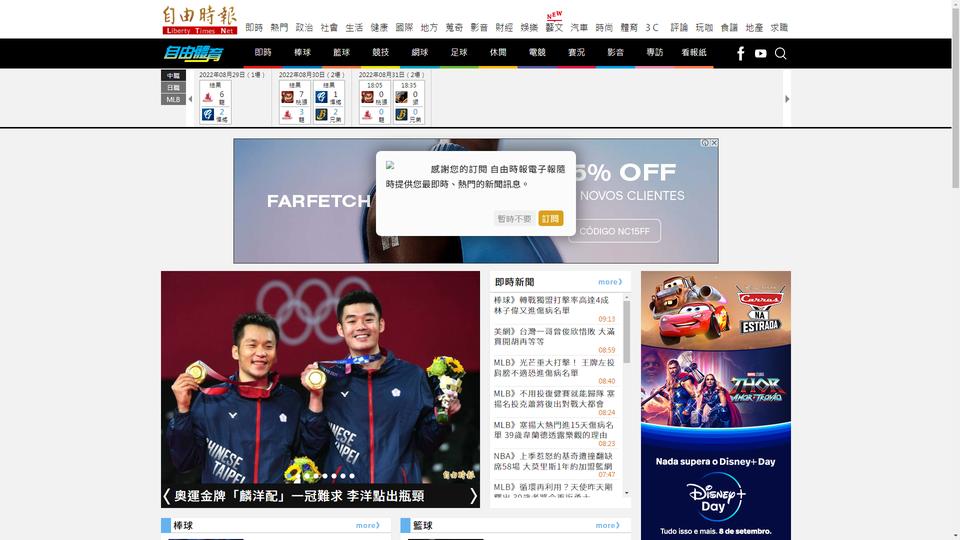This screenshot has width=960, height=540.
Task: Open 地產 in the top site menu
Action: 754,28
